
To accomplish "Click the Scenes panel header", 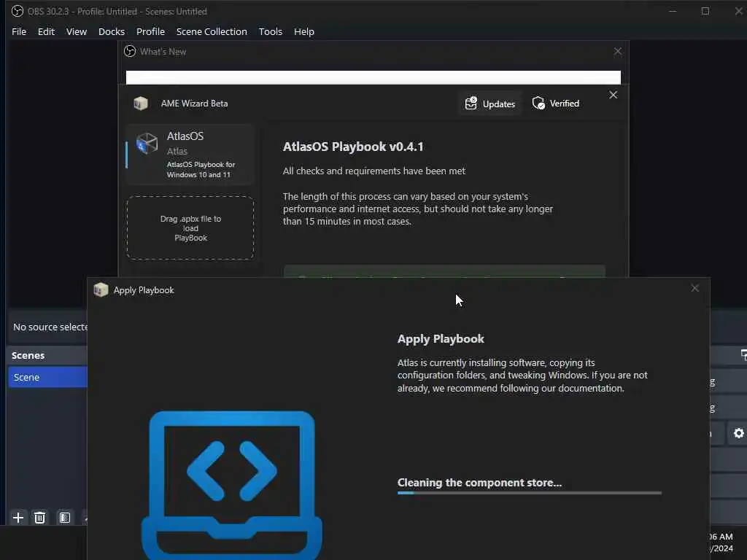I will pos(47,355).
